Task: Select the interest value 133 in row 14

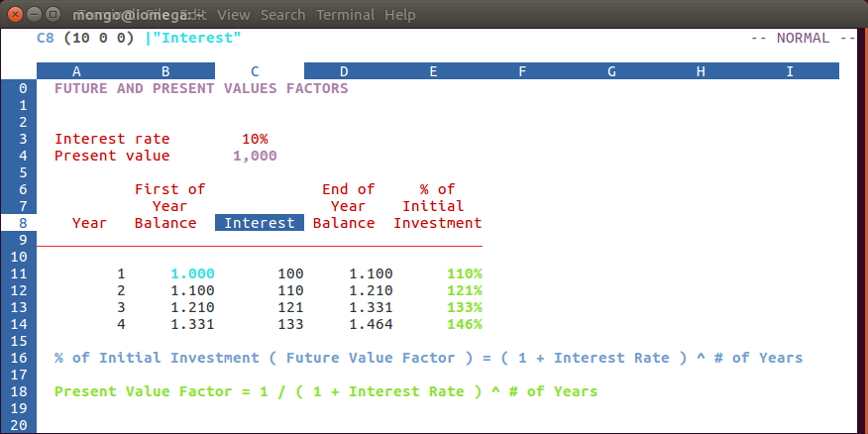Action: [290, 324]
